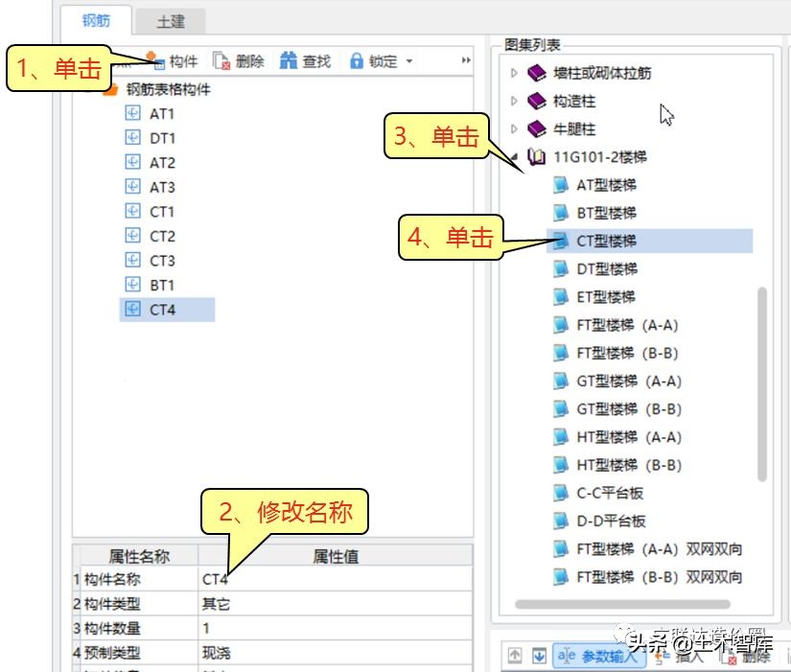Click the 删除 delete icon in the toolbar
This screenshot has width=791, height=672.
coord(220,59)
